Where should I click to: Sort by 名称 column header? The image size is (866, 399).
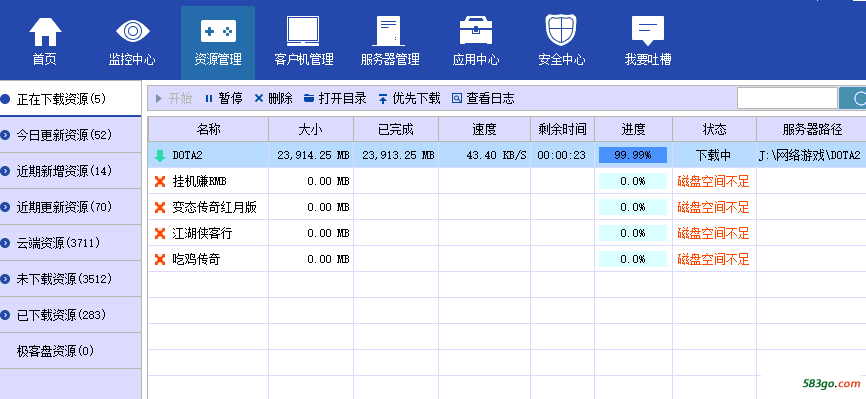(x=208, y=129)
